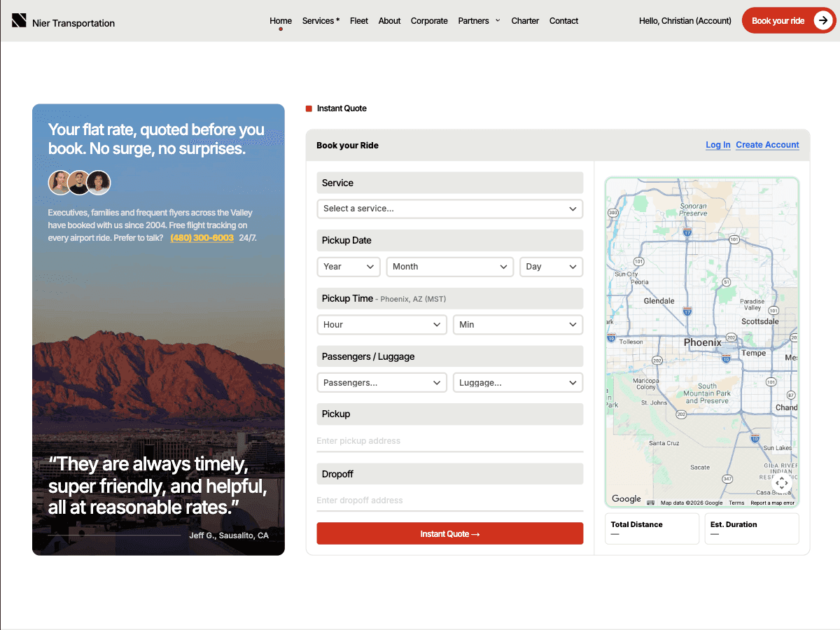Click the Book your Ride heading
The width and height of the screenshot is (840, 630).
347,146
